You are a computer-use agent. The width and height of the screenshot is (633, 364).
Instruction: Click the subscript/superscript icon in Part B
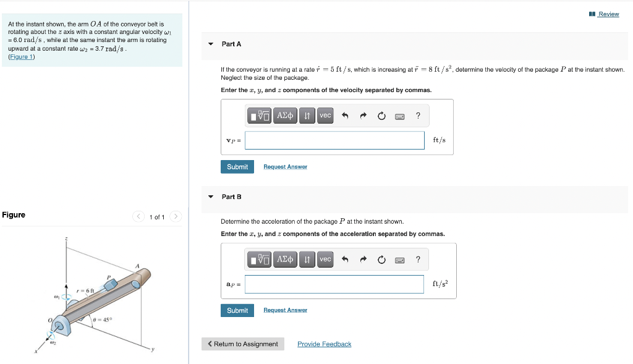307,259
